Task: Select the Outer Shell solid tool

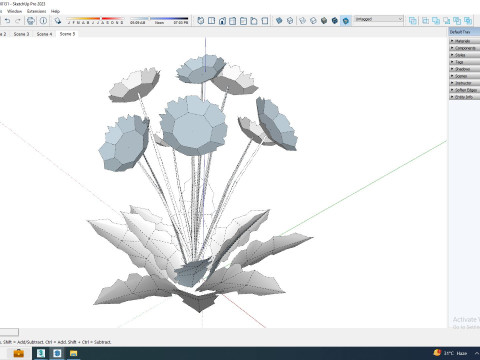Action: pos(413,21)
